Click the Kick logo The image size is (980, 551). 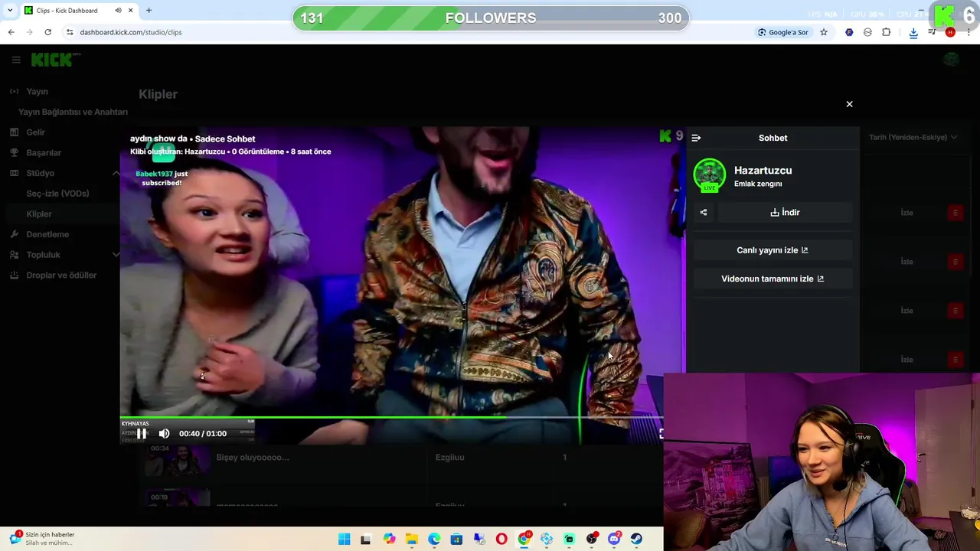pyautogui.click(x=52, y=60)
